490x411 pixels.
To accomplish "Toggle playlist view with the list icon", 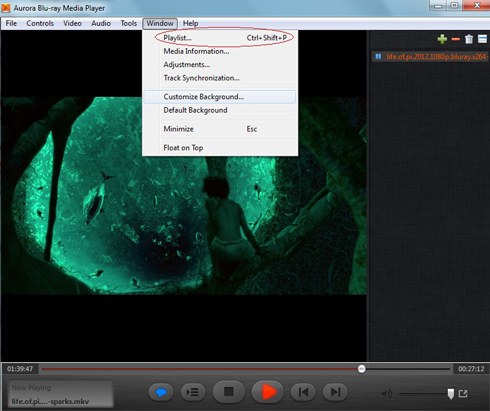I will coord(482,39).
